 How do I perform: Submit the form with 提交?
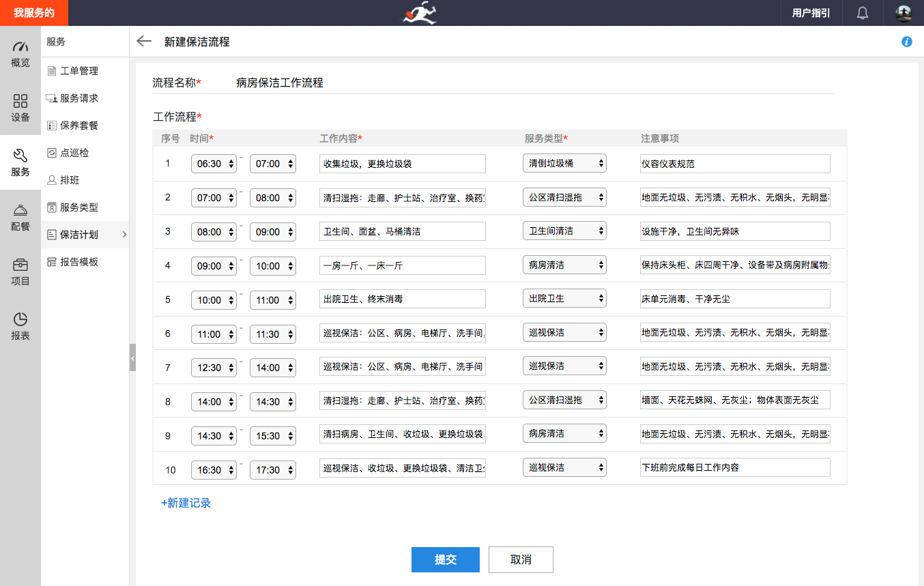[446, 559]
